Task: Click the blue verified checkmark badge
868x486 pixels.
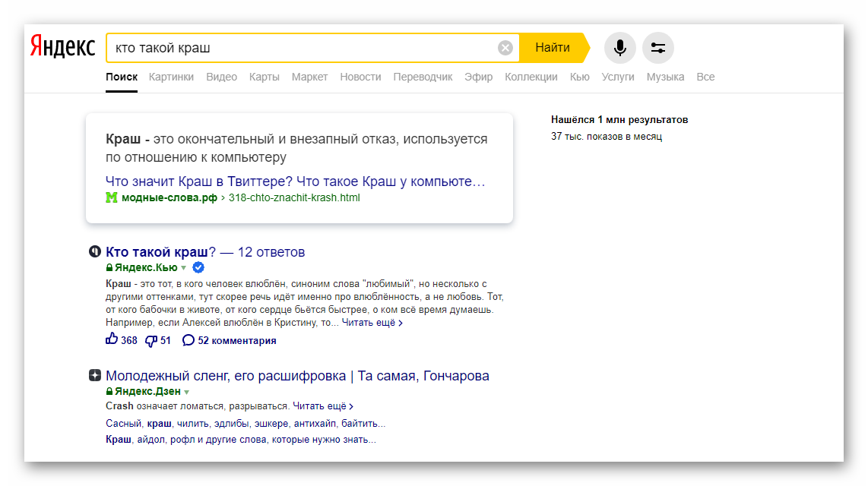Action: (x=198, y=267)
